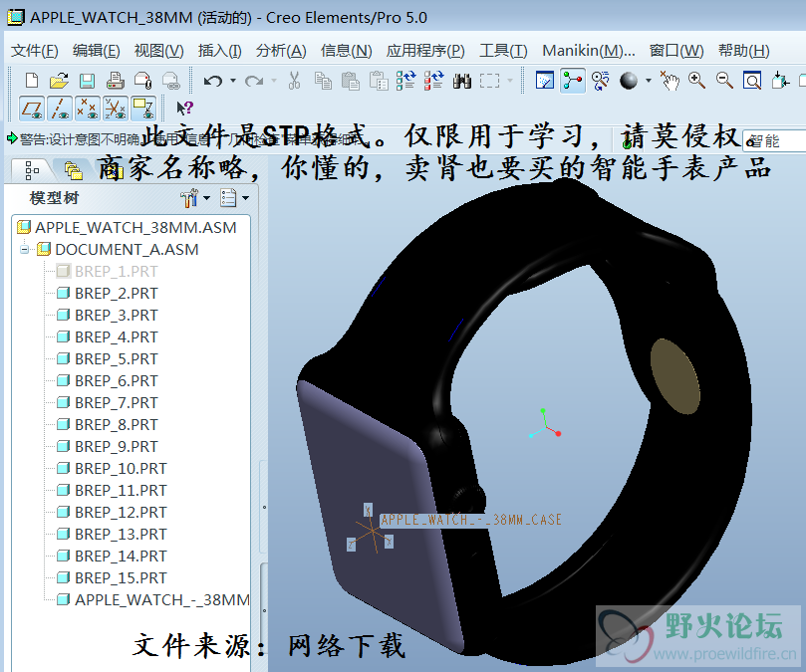This screenshot has width=806, height=672.
Task: Click the gold clasp pin on watch band
Action: (x=674, y=376)
